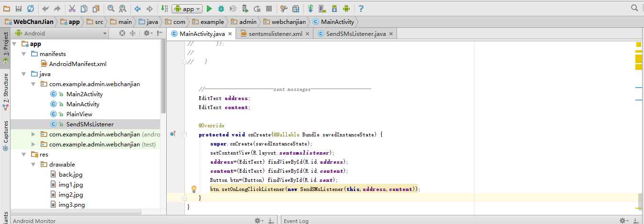Sync project with Gradle files icon

click(311, 9)
